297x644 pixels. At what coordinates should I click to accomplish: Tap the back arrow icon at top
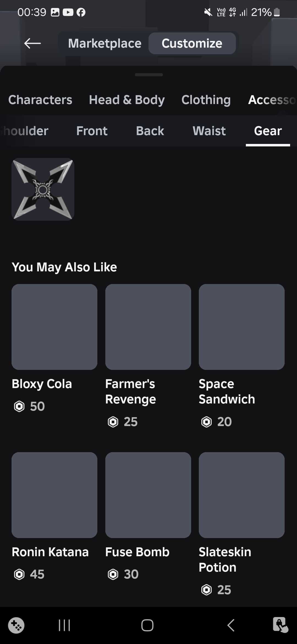[32, 43]
